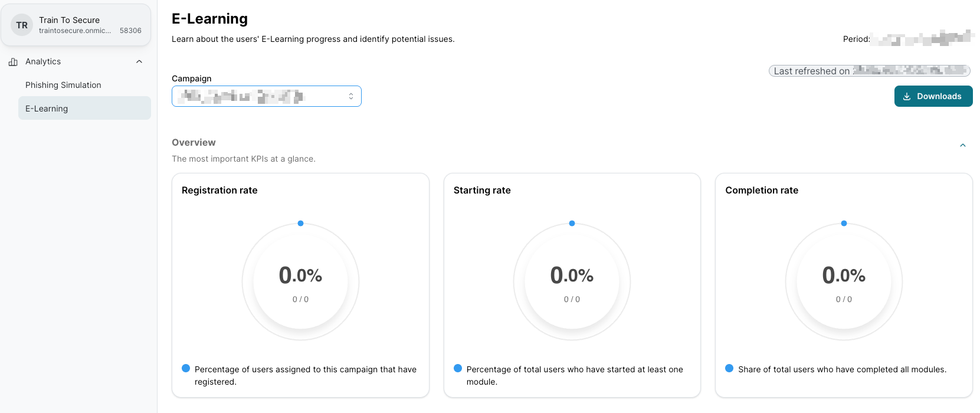Click the Downloads button

click(933, 96)
